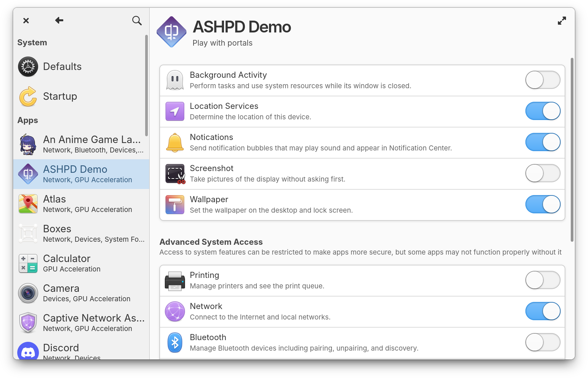588x378 pixels.
Task: Select Boxes in the Apps list
Action: 81,234
